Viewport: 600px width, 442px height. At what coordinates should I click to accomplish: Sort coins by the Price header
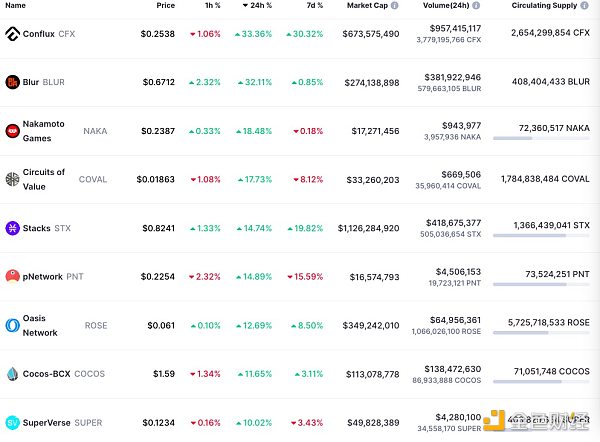click(165, 5)
